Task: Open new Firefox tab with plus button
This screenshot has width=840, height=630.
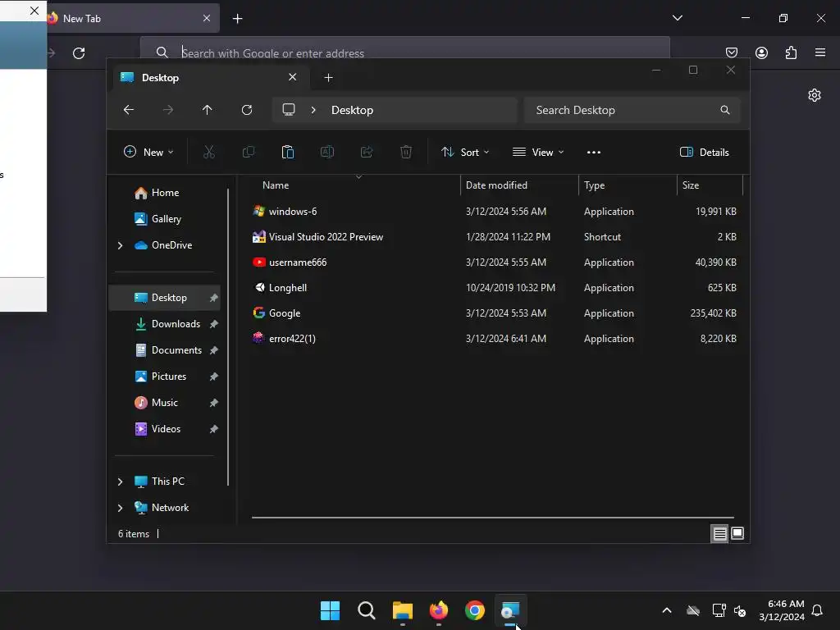Action: [x=237, y=19]
